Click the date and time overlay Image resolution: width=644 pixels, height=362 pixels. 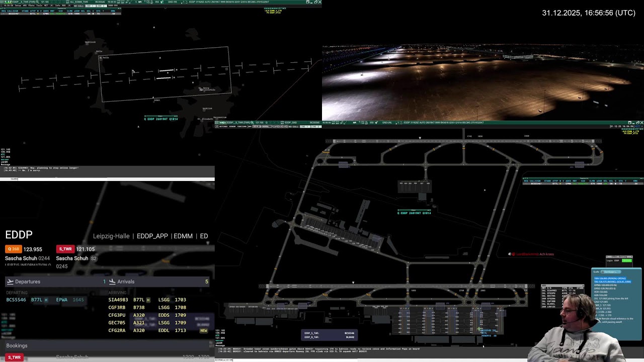(589, 13)
